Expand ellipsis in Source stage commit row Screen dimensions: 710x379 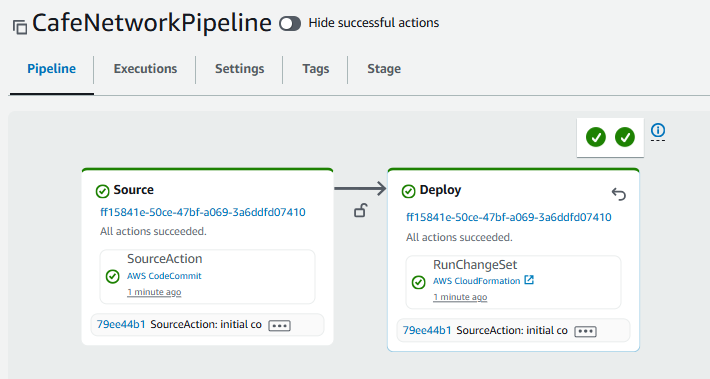[x=279, y=326]
